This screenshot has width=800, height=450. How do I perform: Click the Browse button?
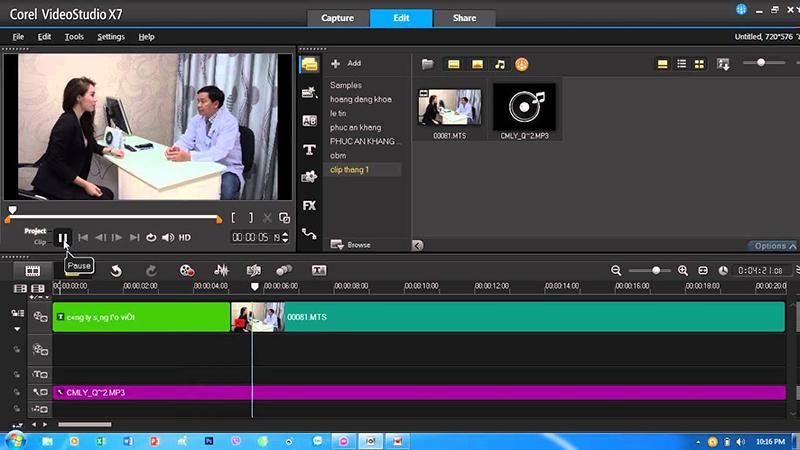(351, 245)
